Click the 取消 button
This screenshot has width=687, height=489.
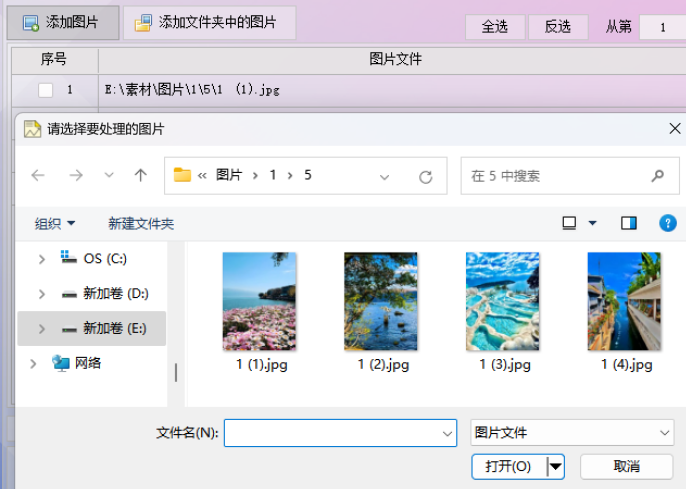(x=627, y=467)
